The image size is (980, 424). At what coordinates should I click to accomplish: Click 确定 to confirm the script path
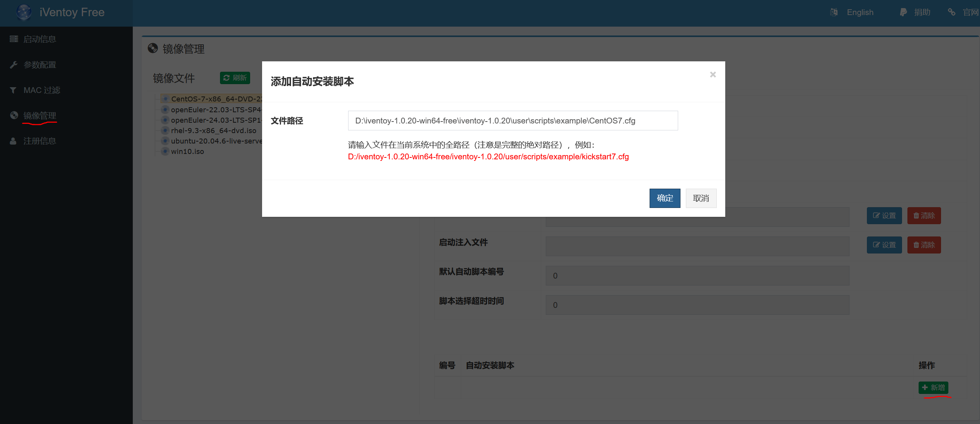click(x=665, y=198)
